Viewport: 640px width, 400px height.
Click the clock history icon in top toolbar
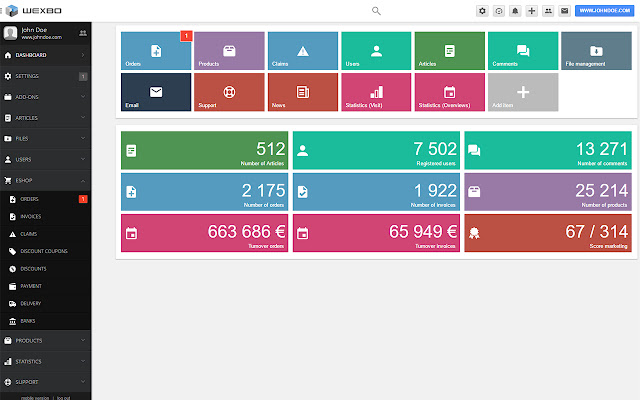(x=499, y=11)
